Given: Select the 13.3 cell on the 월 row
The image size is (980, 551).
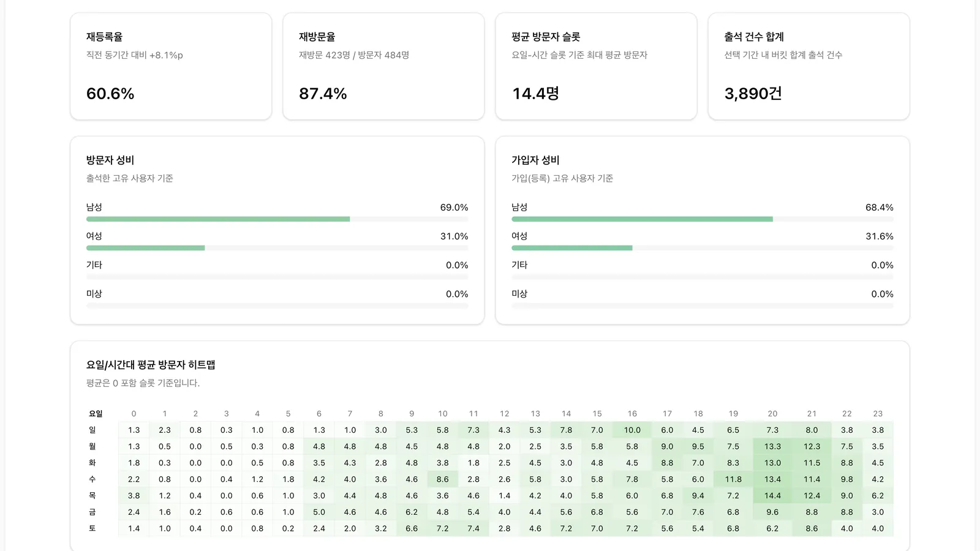Looking at the screenshot, I should (772, 446).
